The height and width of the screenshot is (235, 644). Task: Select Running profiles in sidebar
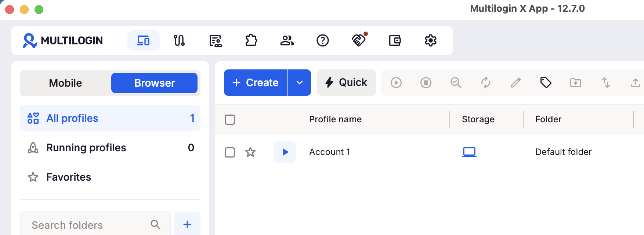coord(110,148)
